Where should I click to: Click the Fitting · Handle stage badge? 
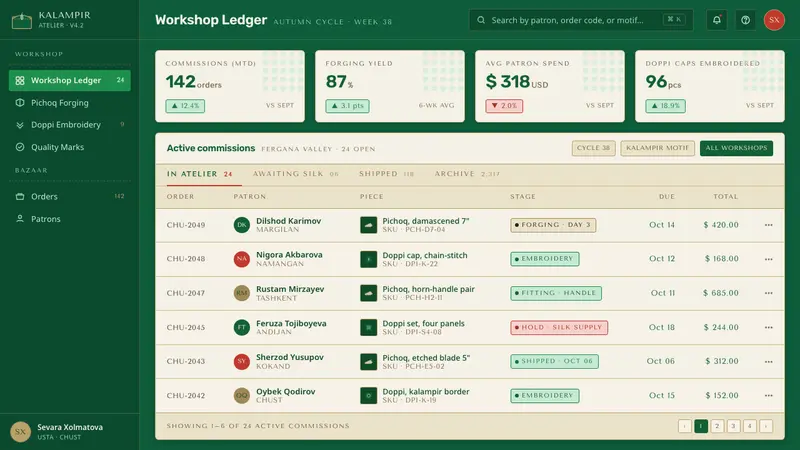pyautogui.click(x=556, y=293)
